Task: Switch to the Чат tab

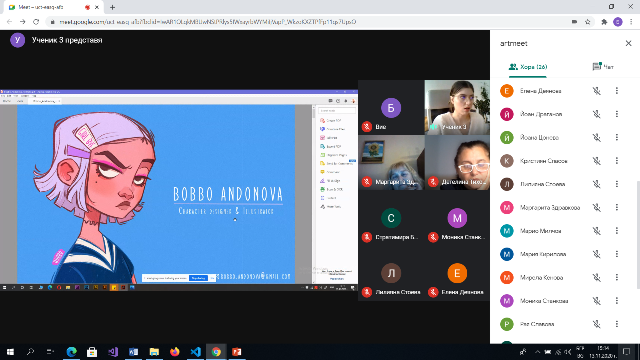Action: (603, 67)
